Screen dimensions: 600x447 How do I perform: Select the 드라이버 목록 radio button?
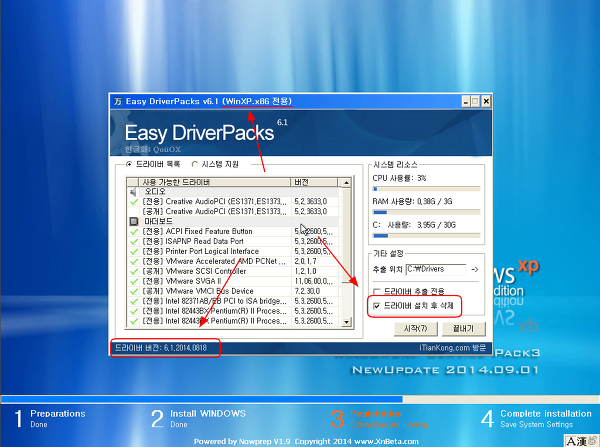click(129, 164)
